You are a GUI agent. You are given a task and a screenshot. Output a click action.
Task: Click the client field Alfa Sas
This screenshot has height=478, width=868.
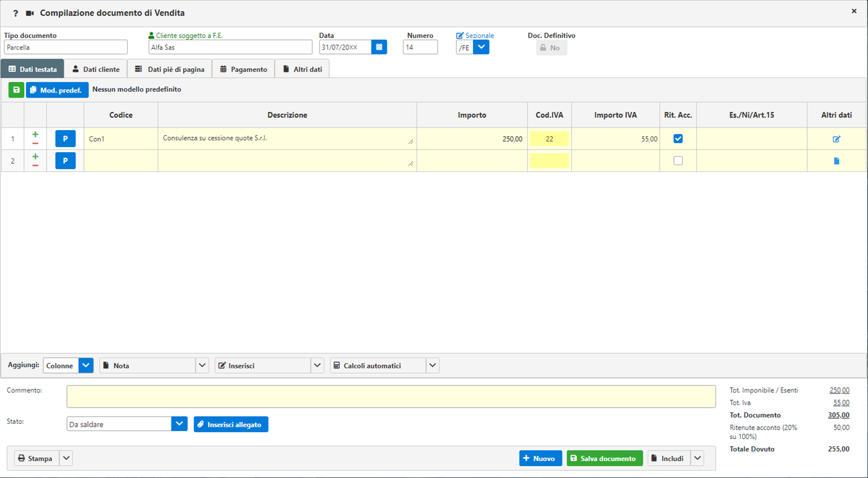230,47
